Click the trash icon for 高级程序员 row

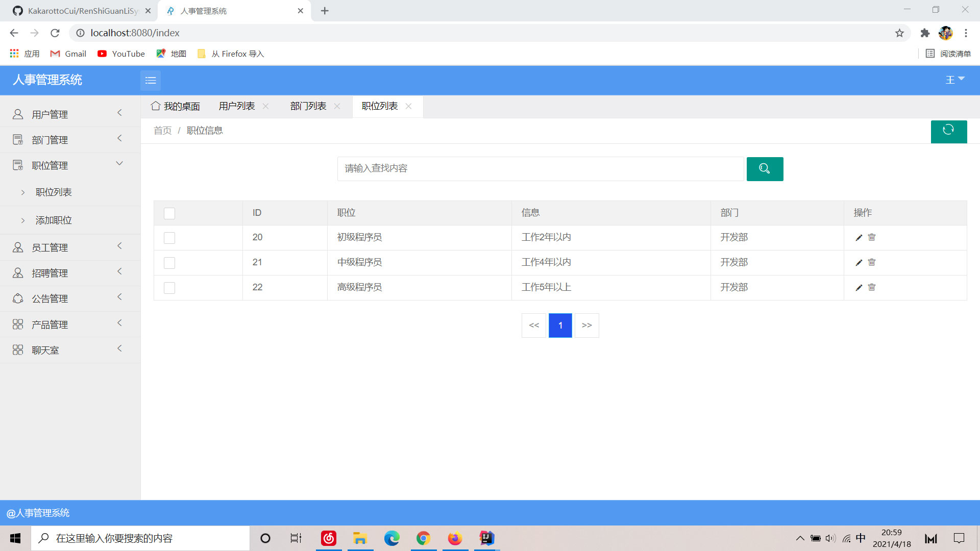872,287
